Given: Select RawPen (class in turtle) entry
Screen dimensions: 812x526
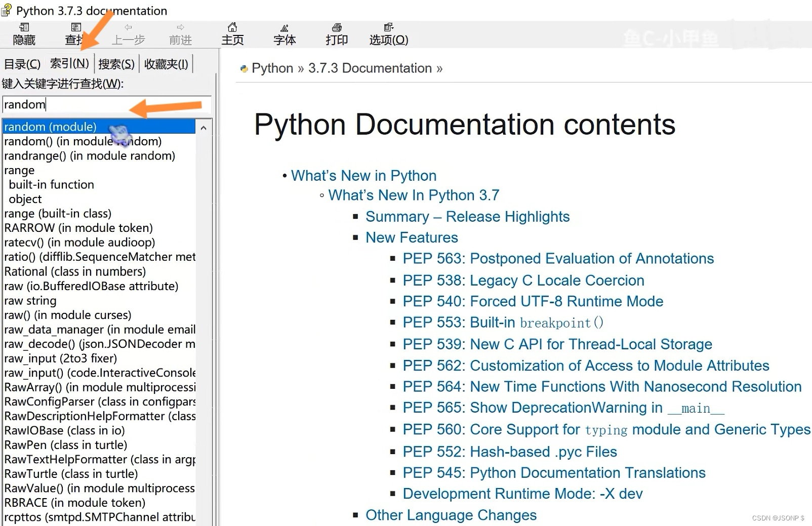Looking at the screenshot, I should (66, 445).
